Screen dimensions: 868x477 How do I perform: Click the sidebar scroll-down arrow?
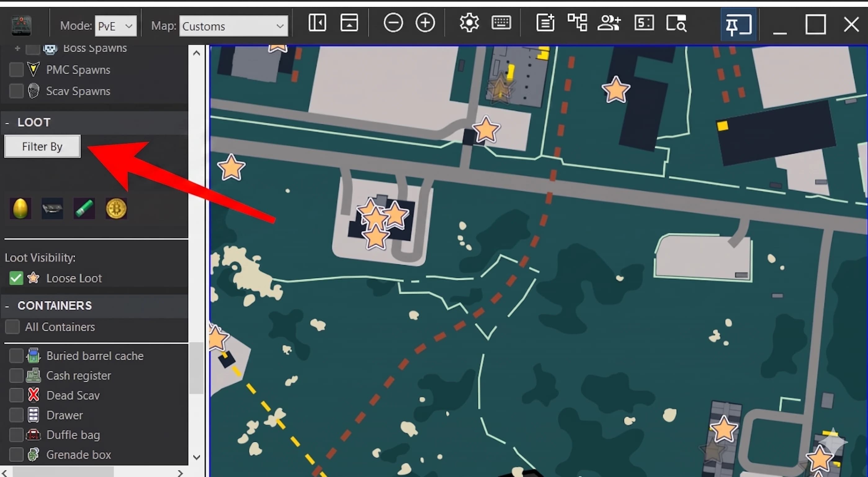[196, 457]
